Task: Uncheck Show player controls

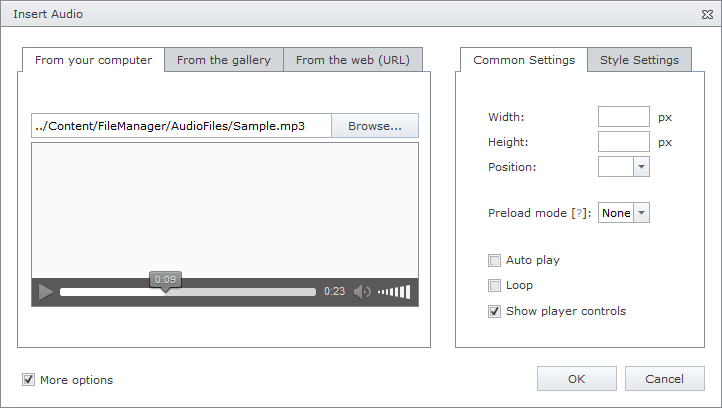Action: click(x=494, y=311)
